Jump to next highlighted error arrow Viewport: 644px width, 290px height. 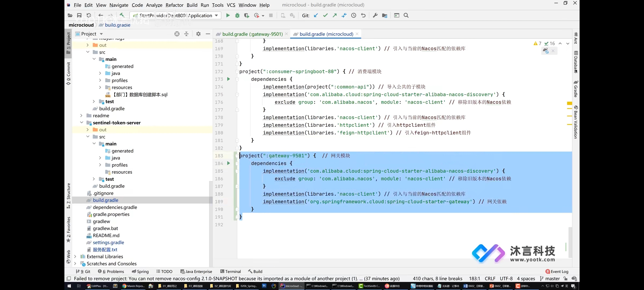[568, 44]
